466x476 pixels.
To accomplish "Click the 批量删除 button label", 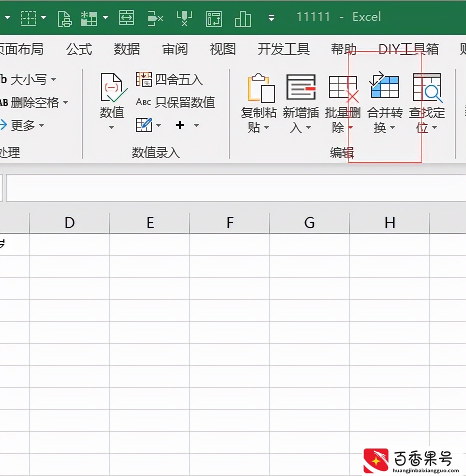I will coord(342,120).
